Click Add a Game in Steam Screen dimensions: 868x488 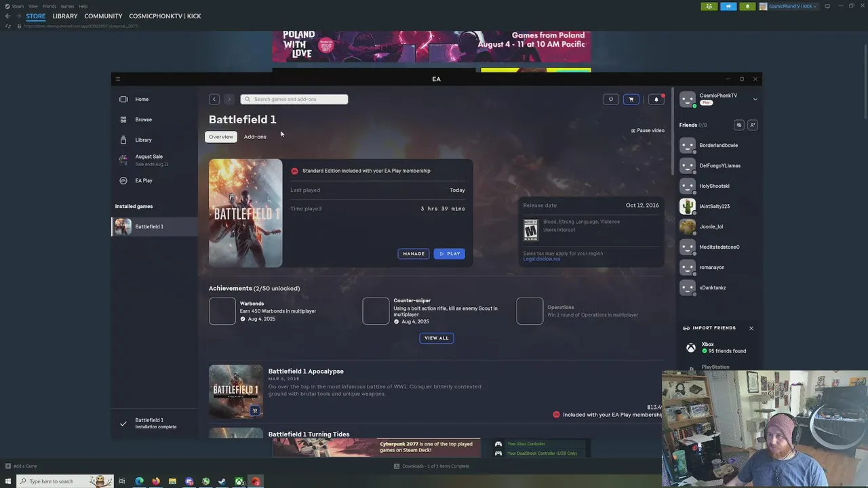click(21, 466)
